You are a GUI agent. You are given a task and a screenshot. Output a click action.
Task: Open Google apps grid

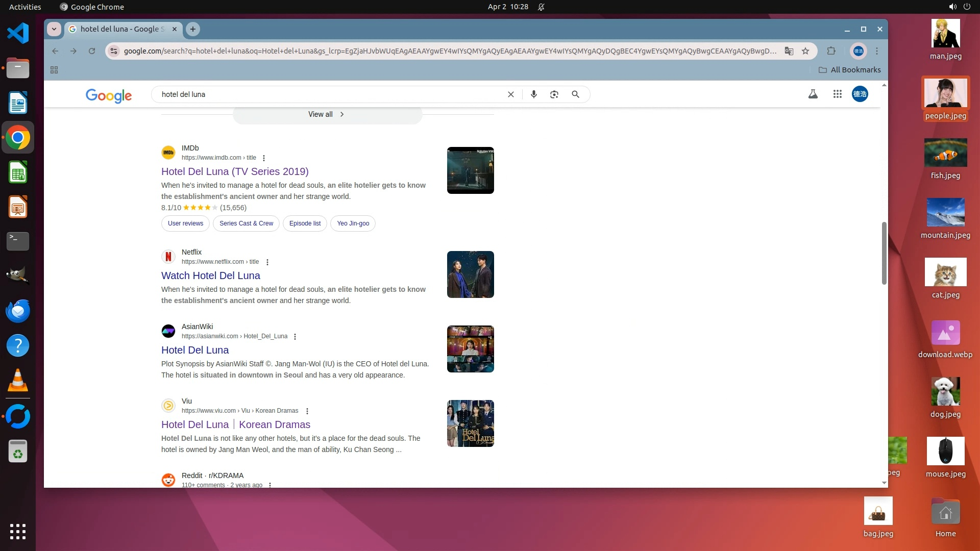[837, 94]
